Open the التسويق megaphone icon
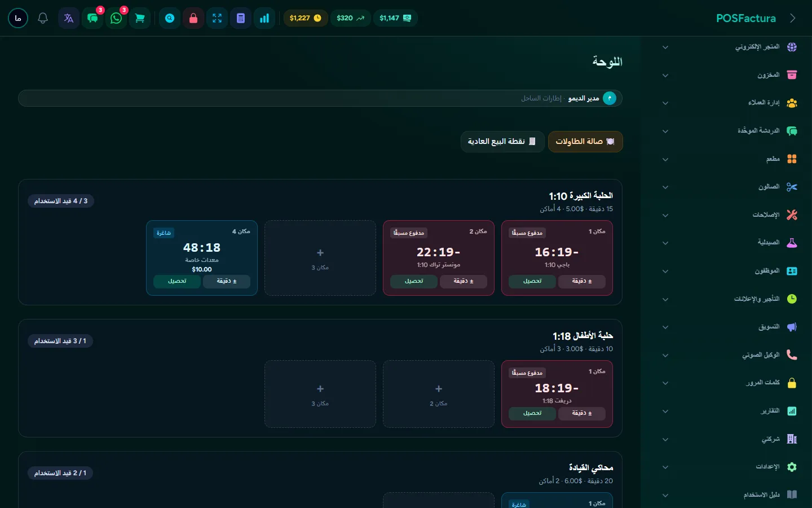This screenshot has height=508, width=812. [792, 327]
